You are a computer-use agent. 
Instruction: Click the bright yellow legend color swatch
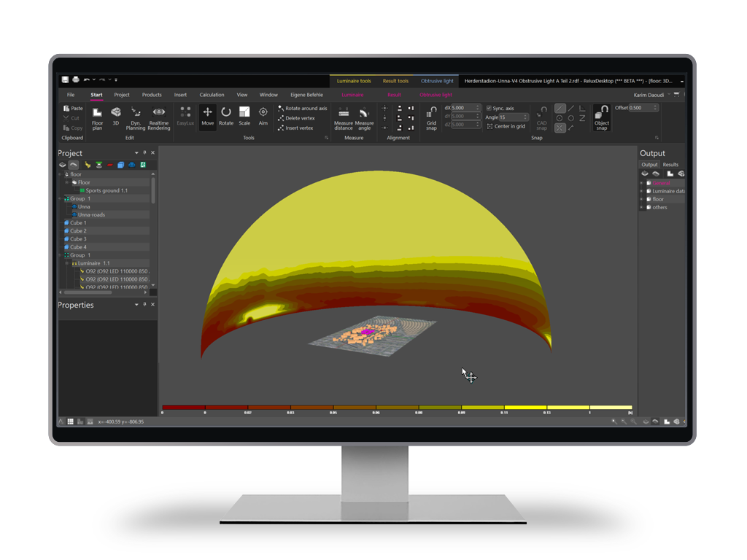[525, 407]
